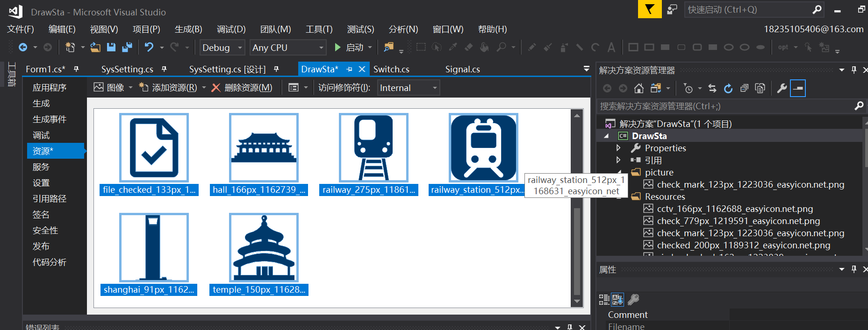Select the 应用程序 settings page

pyautogui.click(x=50, y=87)
